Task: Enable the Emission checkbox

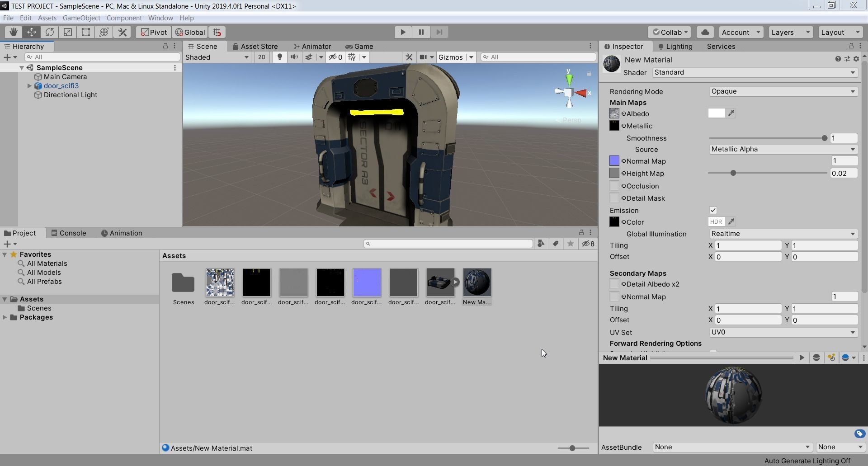Action: 713,210
